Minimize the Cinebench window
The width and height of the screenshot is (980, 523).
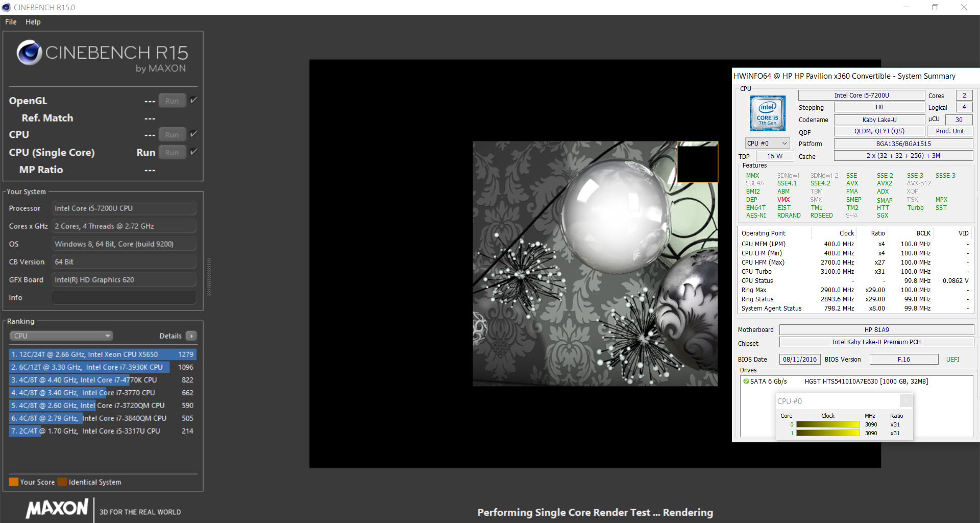point(906,7)
